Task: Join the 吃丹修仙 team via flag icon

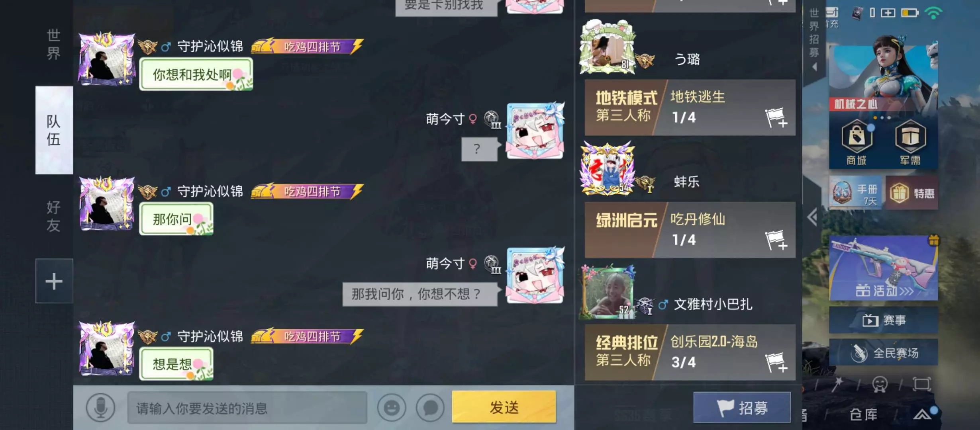Action: pos(775,240)
